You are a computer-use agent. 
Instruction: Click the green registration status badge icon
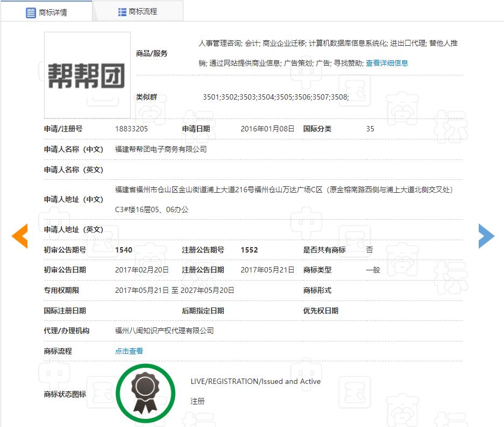pyautogui.click(x=145, y=393)
